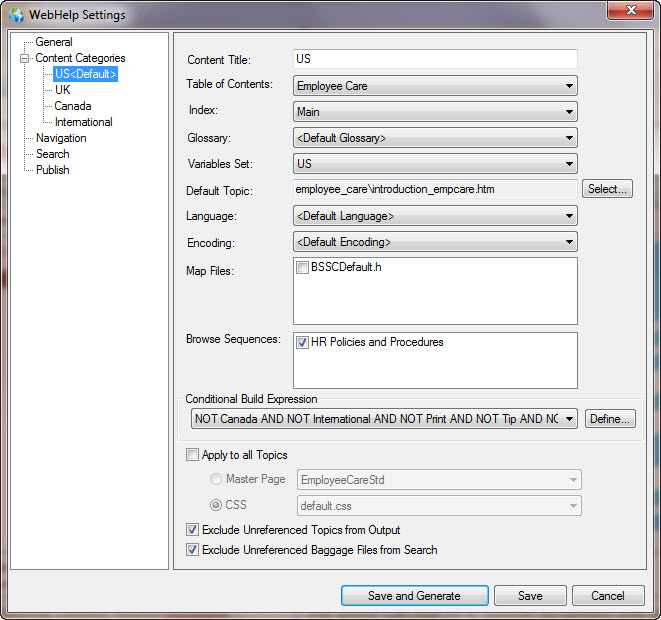The height and width of the screenshot is (620, 661).
Task: Toggle the BSSCDefault.h map file checkbox
Action: pyautogui.click(x=302, y=268)
